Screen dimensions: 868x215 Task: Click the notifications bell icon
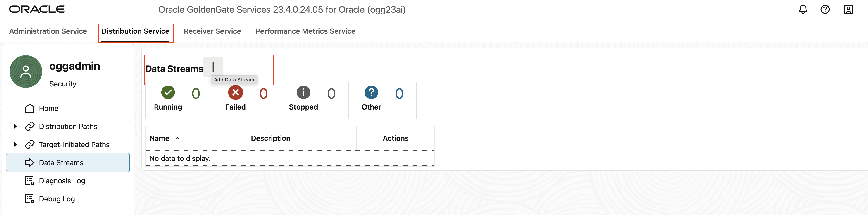(x=803, y=10)
